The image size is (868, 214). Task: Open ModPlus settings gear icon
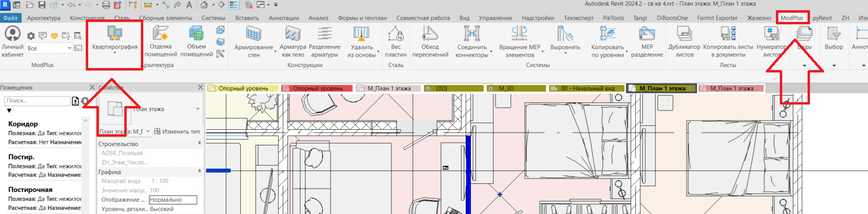(31, 36)
